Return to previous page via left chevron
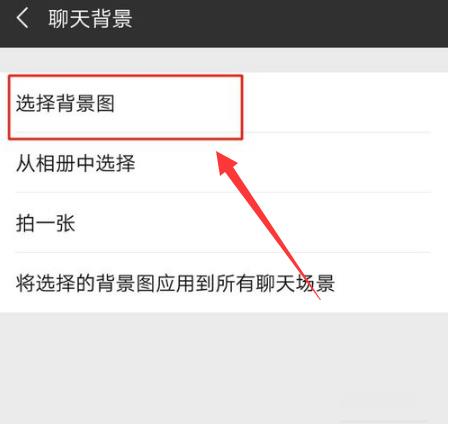Image resolution: width=458 pixels, height=424 pixels. click(22, 18)
